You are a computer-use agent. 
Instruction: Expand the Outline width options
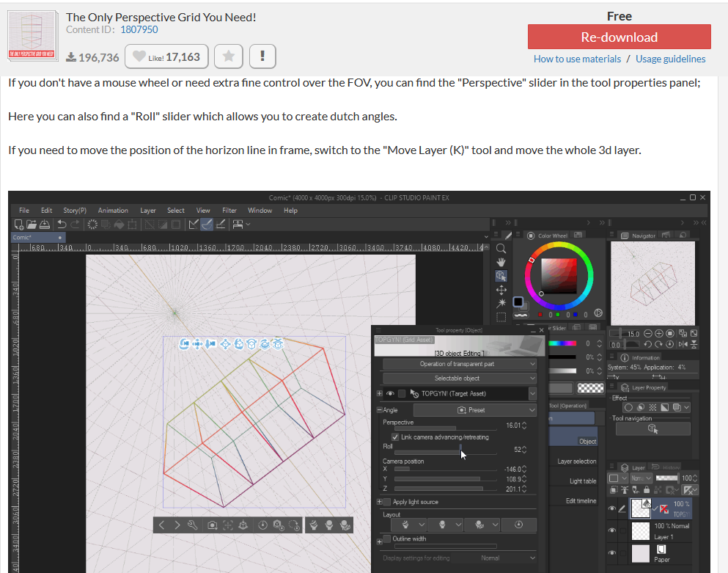point(379,541)
